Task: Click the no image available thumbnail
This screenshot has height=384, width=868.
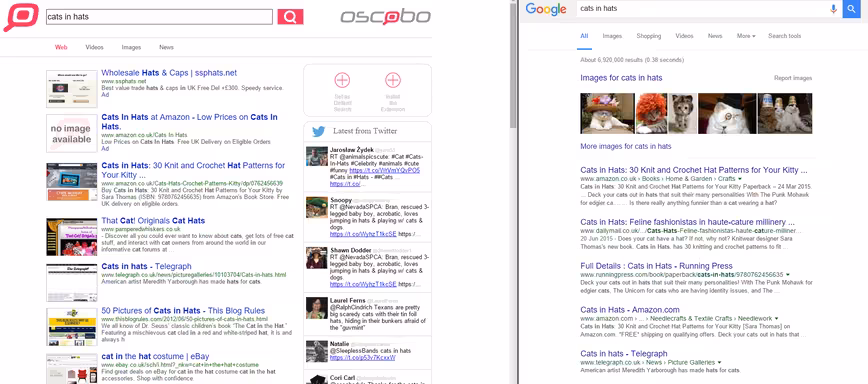Action: pyautogui.click(x=72, y=134)
